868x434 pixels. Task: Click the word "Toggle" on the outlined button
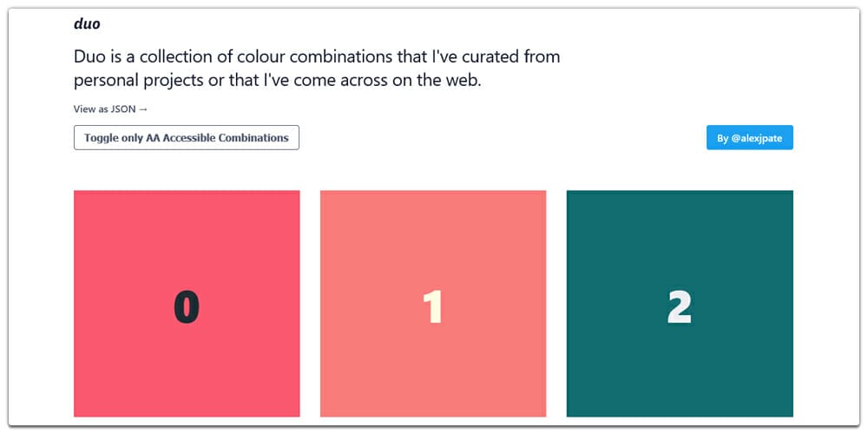[x=101, y=138]
